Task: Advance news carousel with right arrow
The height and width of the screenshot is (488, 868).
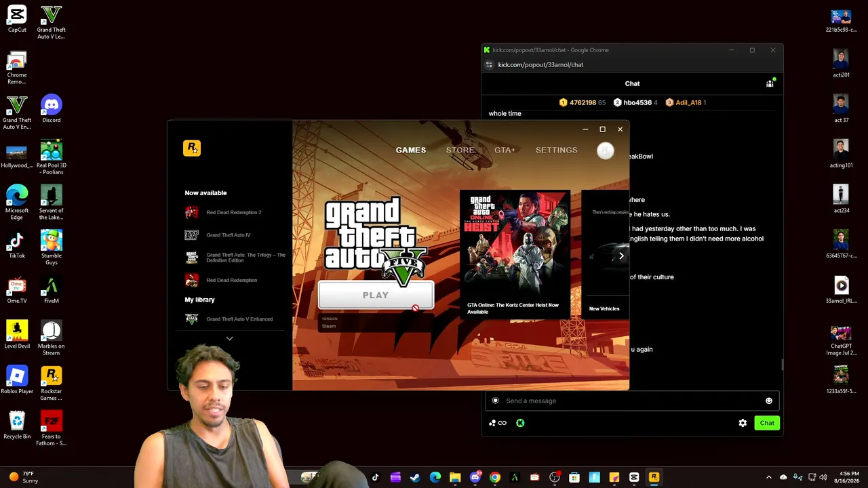Action: click(x=621, y=256)
